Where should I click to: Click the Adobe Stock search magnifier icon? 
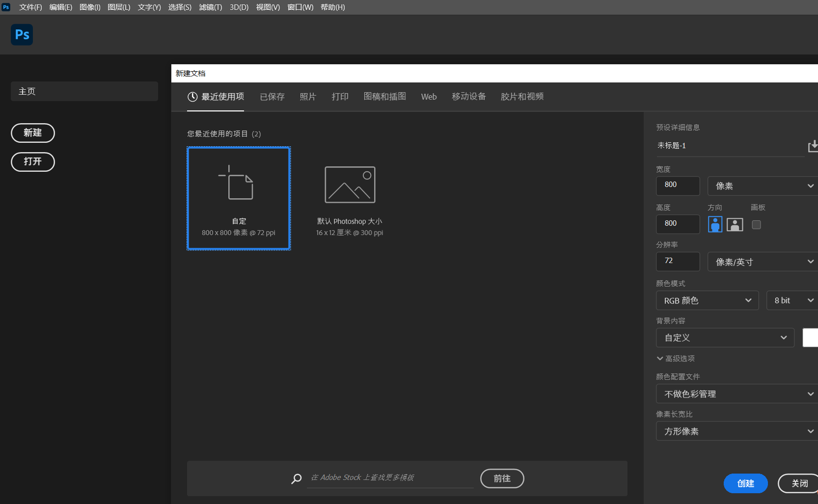297,478
